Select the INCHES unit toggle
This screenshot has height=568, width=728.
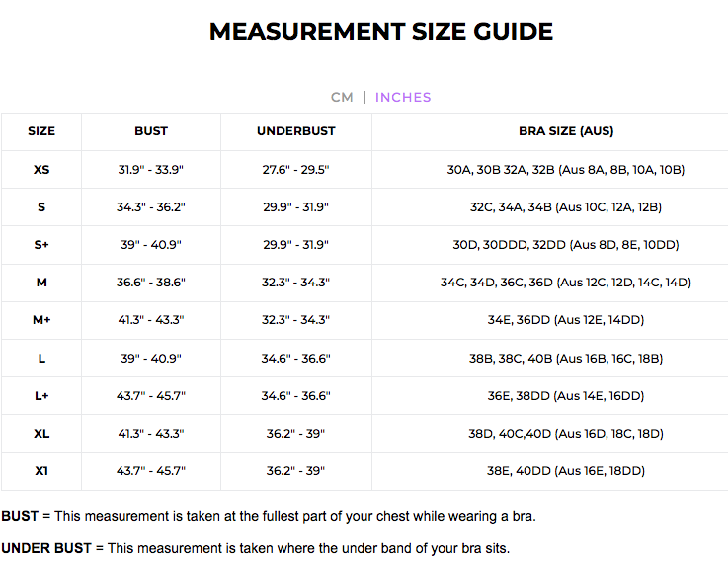click(403, 97)
